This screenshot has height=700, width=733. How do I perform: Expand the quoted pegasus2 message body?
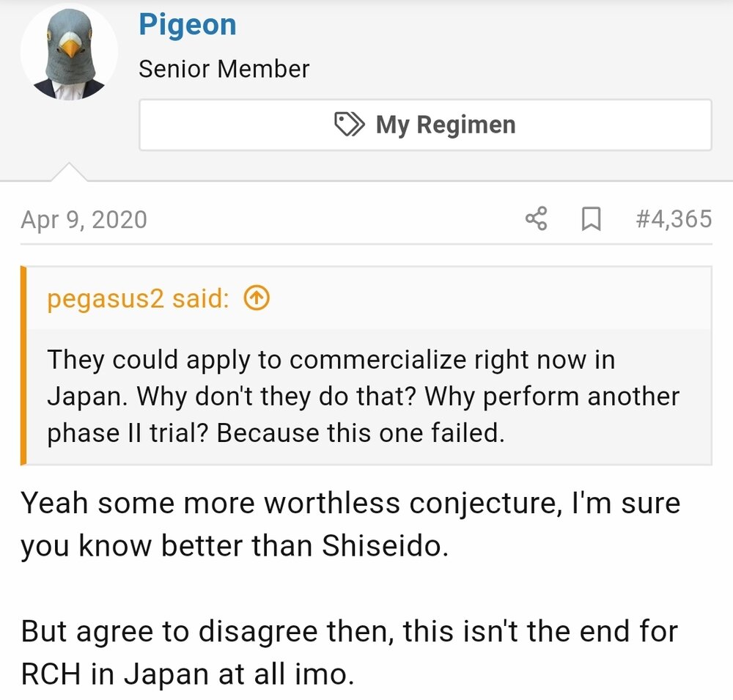(x=369, y=397)
